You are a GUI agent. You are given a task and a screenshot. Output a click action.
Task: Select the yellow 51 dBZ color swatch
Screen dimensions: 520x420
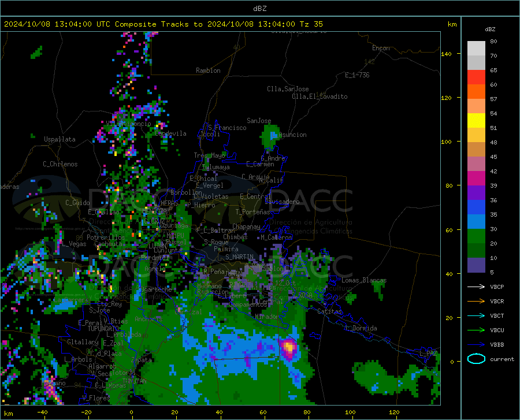[476, 121]
